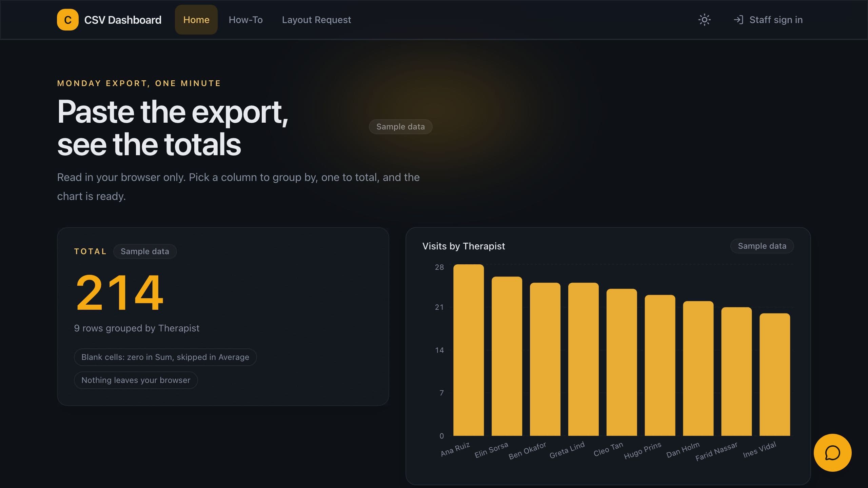Image resolution: width=868 pixels, height=488 pixels.
Task: Click the TOTAL label
Action: (90, 251)
